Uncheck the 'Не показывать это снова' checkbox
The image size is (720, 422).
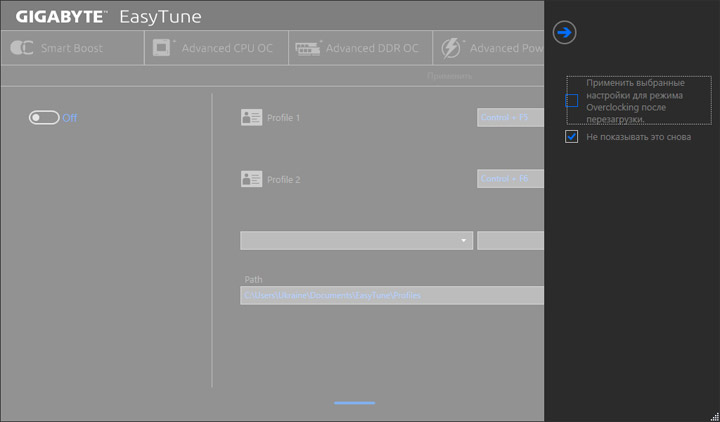point(572,136)
